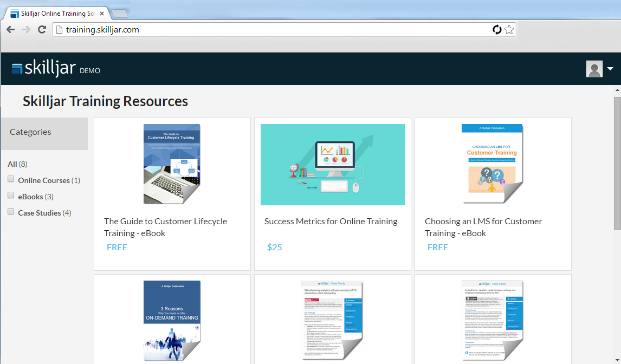Viewport: 621px width, 364px height.
Task: Click the page icon beside the URL
Action: tap(60, 30)
